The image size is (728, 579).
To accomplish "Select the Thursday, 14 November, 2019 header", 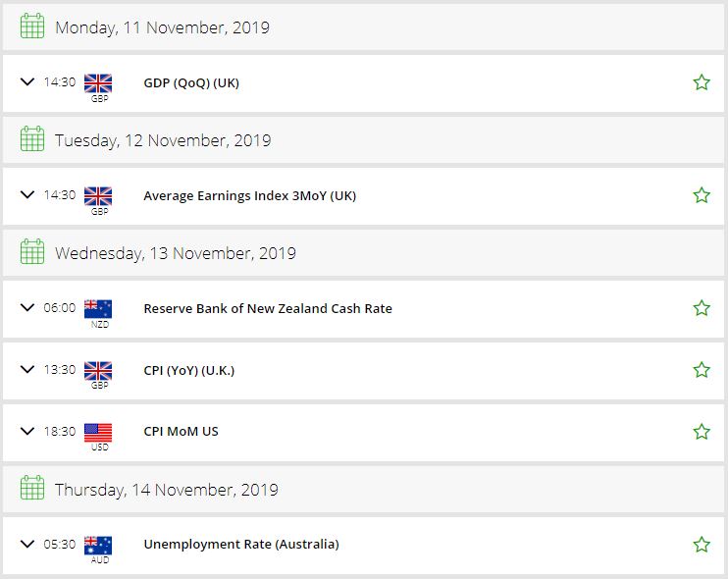I will (364, 490).
